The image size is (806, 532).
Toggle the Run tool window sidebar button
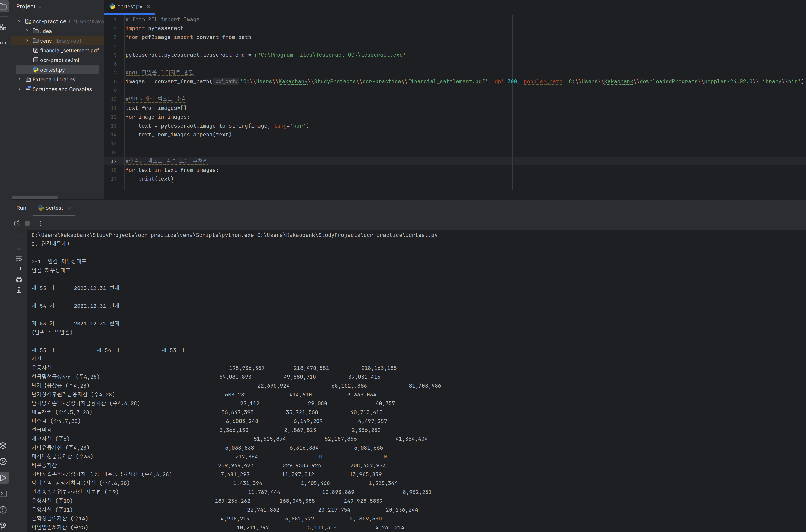coord(3,478)
